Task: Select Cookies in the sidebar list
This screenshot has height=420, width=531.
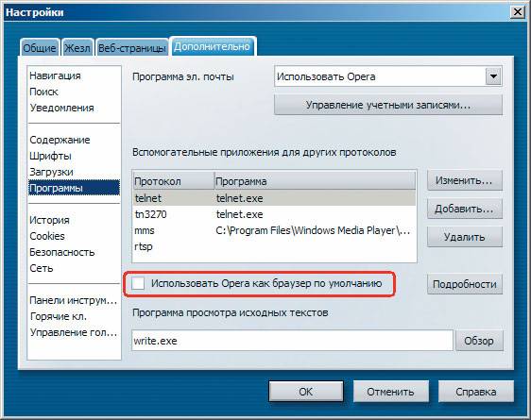Action: pyautogui.click(x=47, y=236)
